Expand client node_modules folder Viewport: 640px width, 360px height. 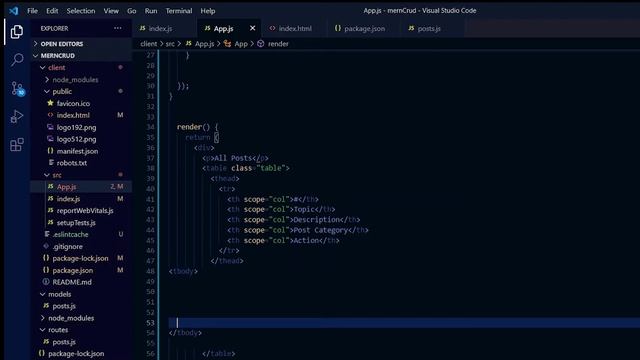(x=82, y=80)
